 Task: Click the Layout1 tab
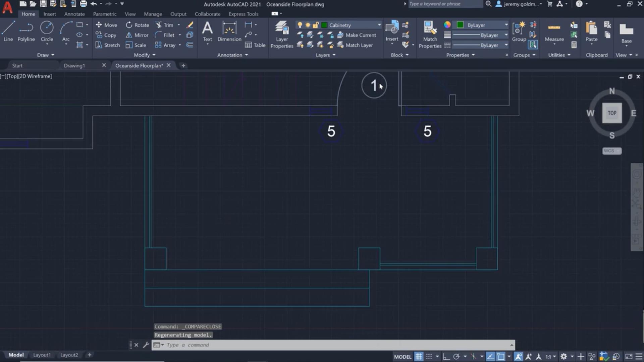pyautogui.click(x=42, y=355)
